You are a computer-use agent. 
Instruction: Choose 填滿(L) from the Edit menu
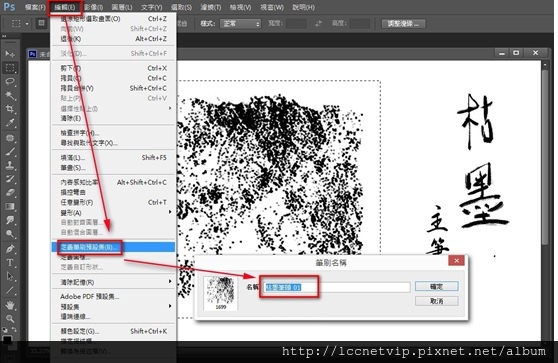(x=114, y=158)
